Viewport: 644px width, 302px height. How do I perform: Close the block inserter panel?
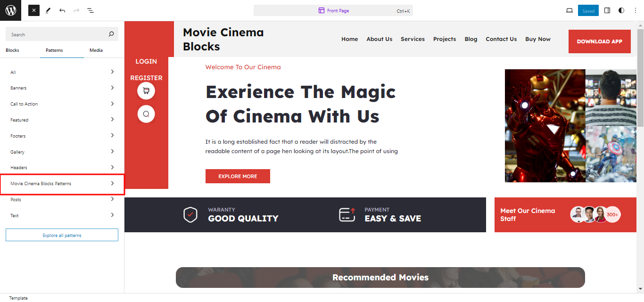tap(34, 10)
